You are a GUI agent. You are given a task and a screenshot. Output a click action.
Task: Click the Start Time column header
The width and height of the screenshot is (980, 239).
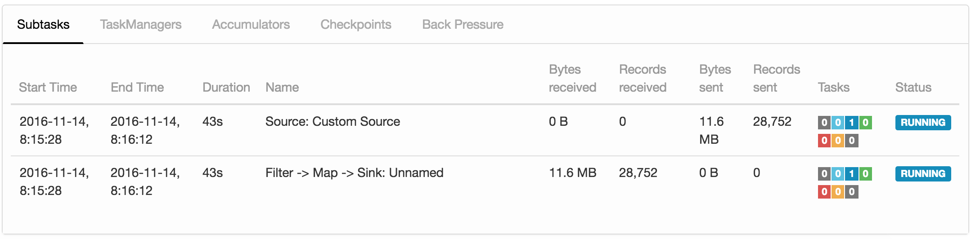pyautogui.click(x=48, y=88)
